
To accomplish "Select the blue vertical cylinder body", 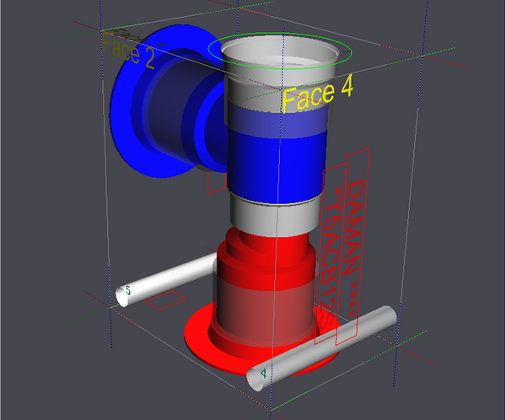I will click(277, 166).
